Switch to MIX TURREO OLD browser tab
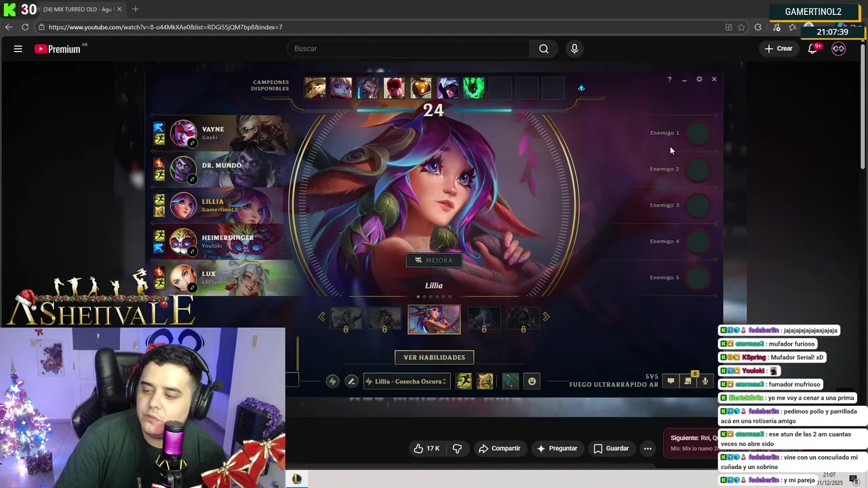The image size is (868, 488). pos(78,9)
